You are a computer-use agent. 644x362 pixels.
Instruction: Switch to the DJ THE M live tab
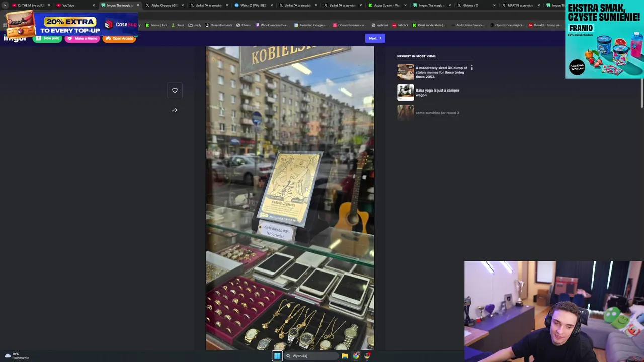click(30, 5)
